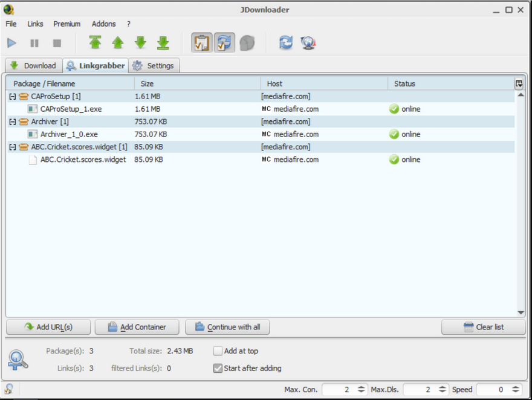Move selected package to top of list
This screenshot has width=532, height=400.
tap(95, 43)
